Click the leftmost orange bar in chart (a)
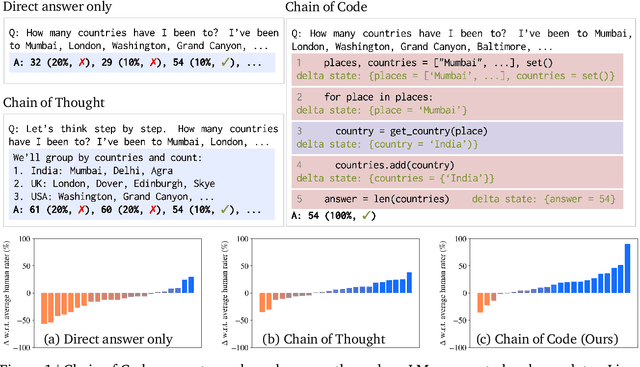640x367 pixels. pos(44,308)
